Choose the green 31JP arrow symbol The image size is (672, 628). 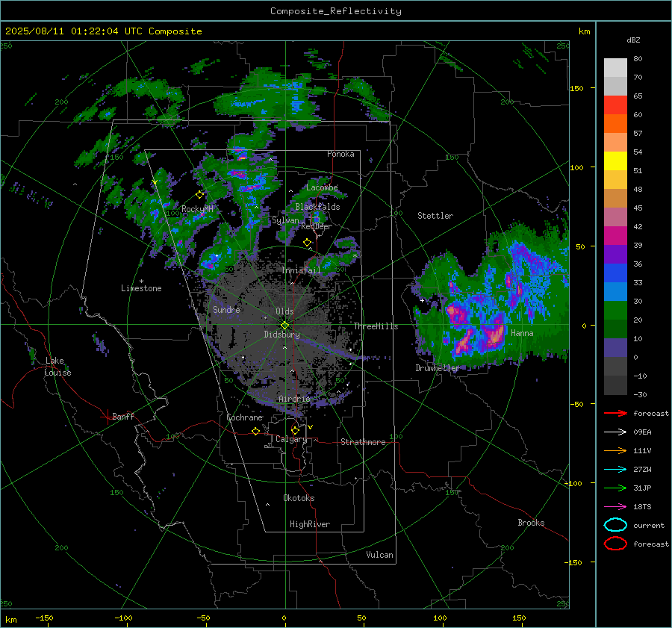tap(615, 488)
